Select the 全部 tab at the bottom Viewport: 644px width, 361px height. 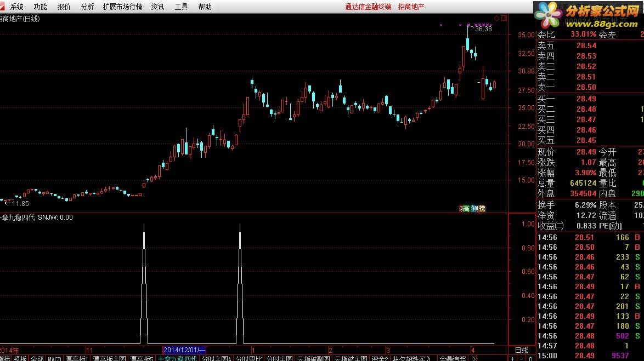pyautogui.click(x=37, y=359)
